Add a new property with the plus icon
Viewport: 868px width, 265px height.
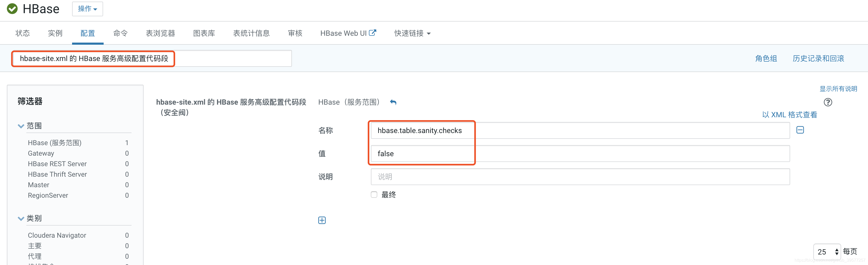click(x=322, y=220)
